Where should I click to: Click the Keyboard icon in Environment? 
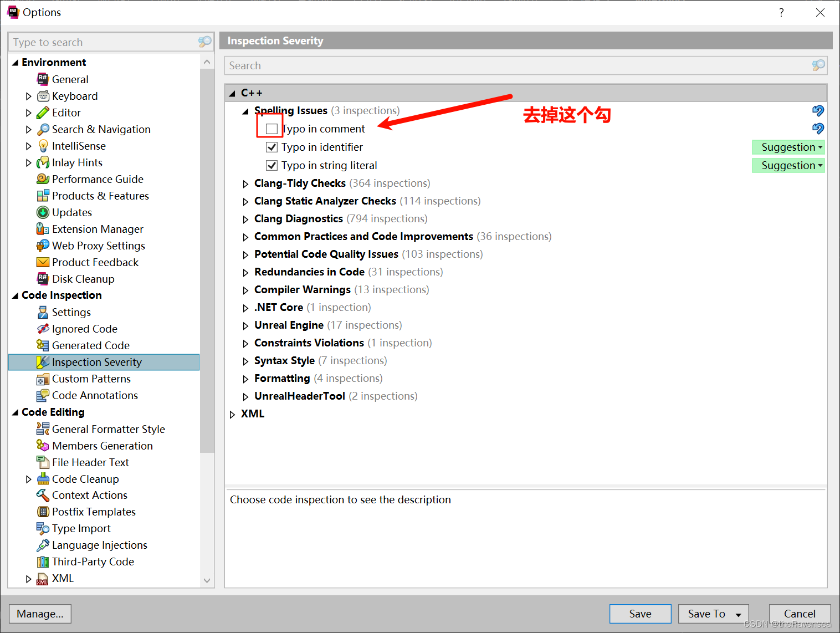(43, 96)
